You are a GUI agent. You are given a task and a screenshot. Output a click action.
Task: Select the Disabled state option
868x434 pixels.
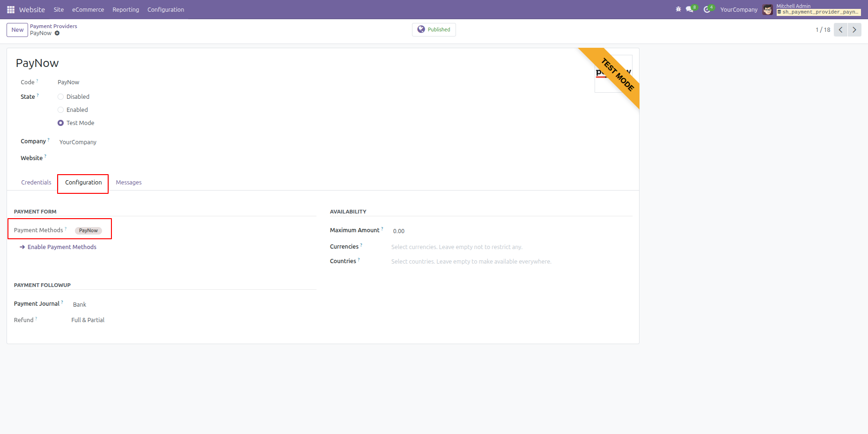[60, 97]
